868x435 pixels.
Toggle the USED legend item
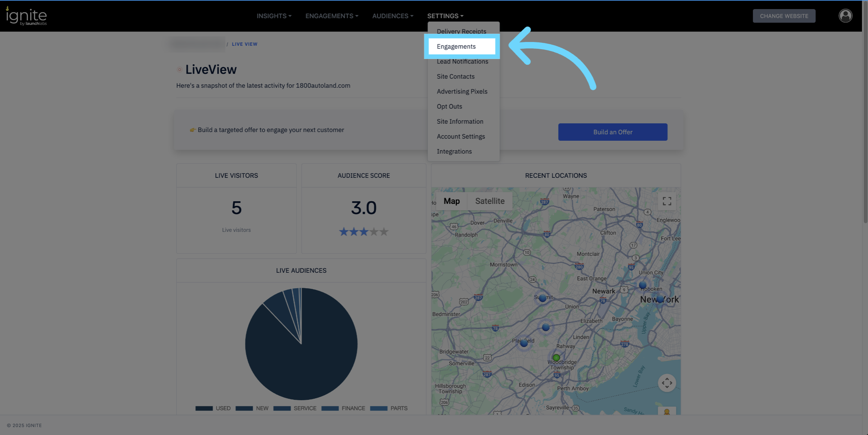[x=213, y=408]
